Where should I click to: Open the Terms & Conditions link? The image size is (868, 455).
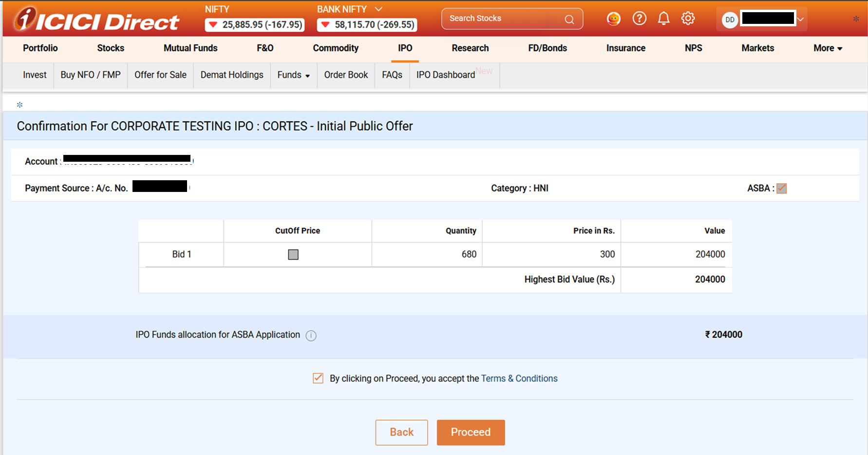click(x=519, y=379)
